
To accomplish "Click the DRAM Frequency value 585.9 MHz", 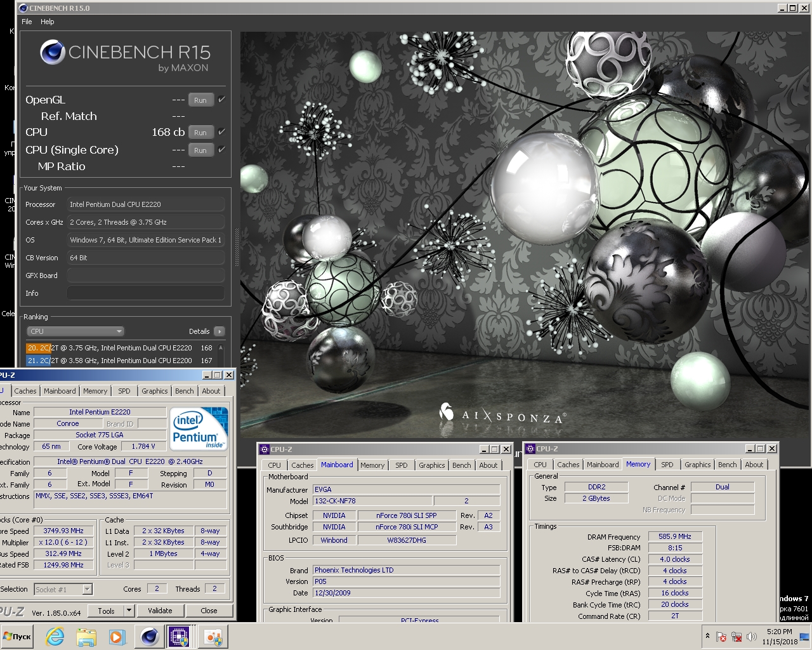I will pos(675,536).
